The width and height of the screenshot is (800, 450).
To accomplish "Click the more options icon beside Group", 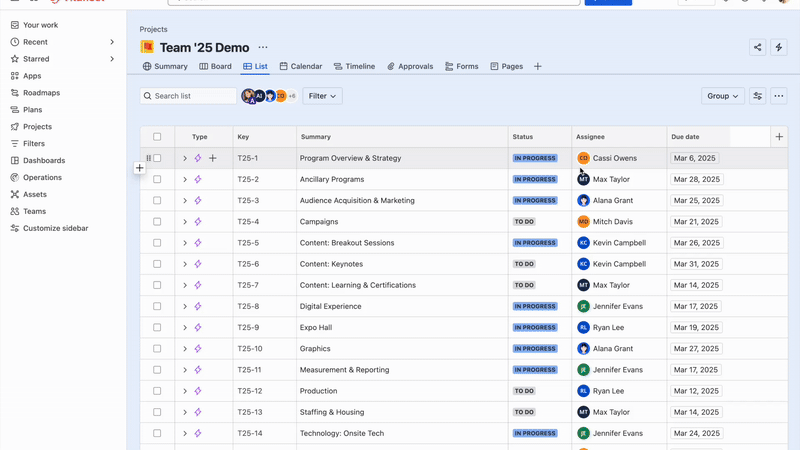I will pyautogui.click(x=779, y=96).
